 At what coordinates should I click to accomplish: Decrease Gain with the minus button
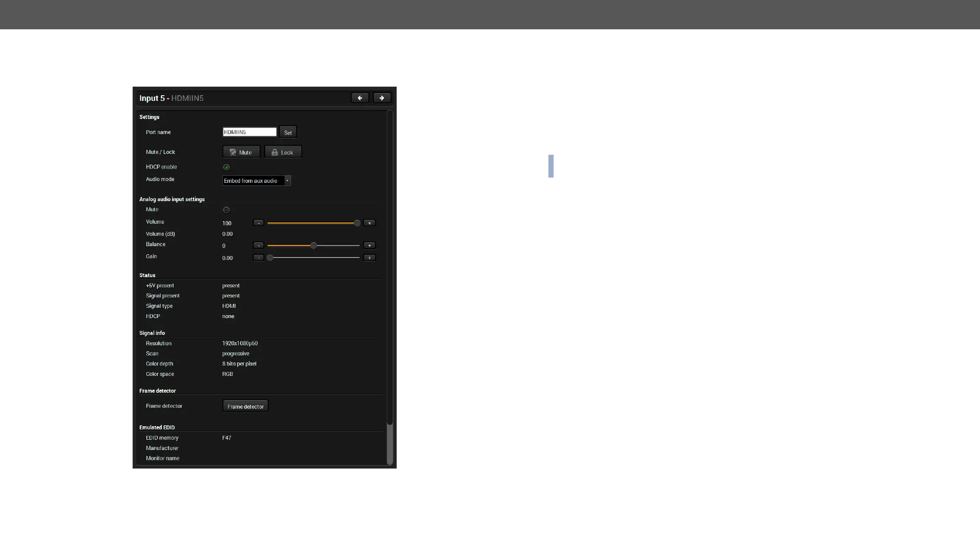coord(258,258)
